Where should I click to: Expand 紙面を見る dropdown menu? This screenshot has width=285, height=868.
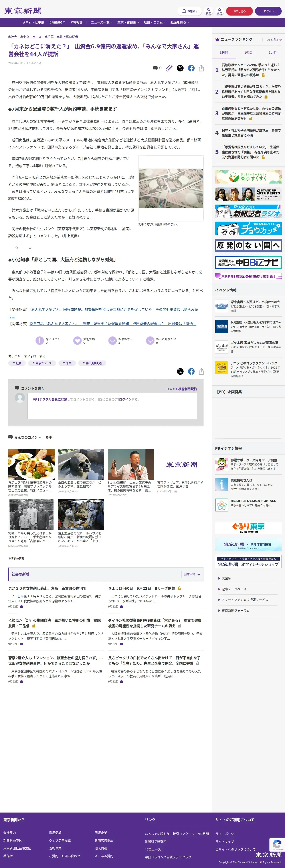(180, 22)
